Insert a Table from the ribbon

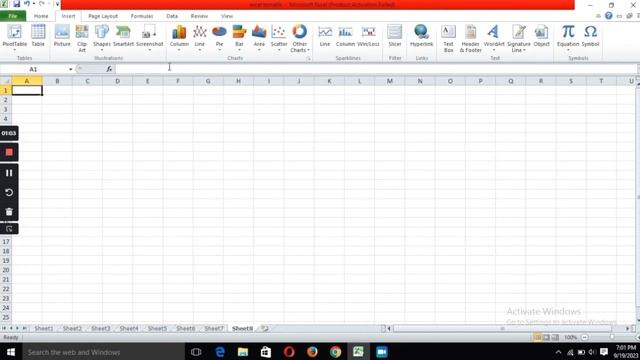pos(38,36)
